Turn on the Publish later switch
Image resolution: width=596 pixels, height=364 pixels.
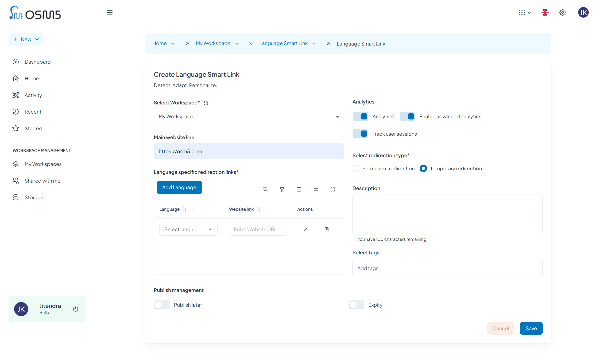pyautogui.click(x=162, y=305)
